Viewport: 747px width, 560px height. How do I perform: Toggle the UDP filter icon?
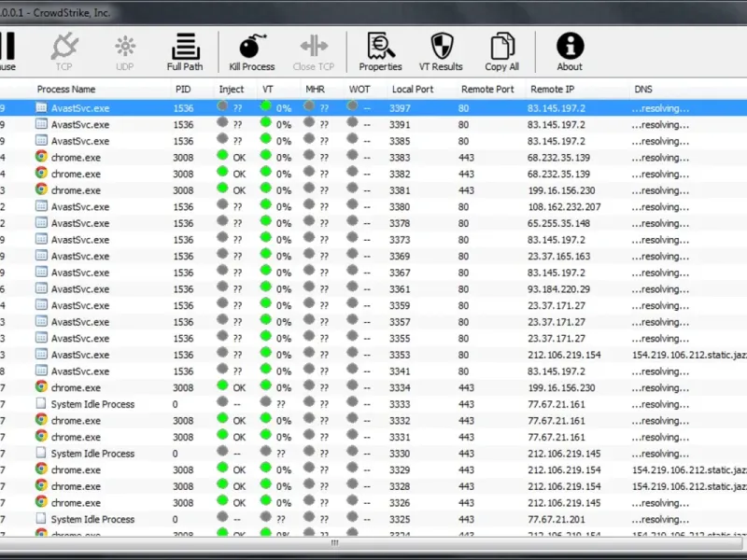[x=125, y=52]
